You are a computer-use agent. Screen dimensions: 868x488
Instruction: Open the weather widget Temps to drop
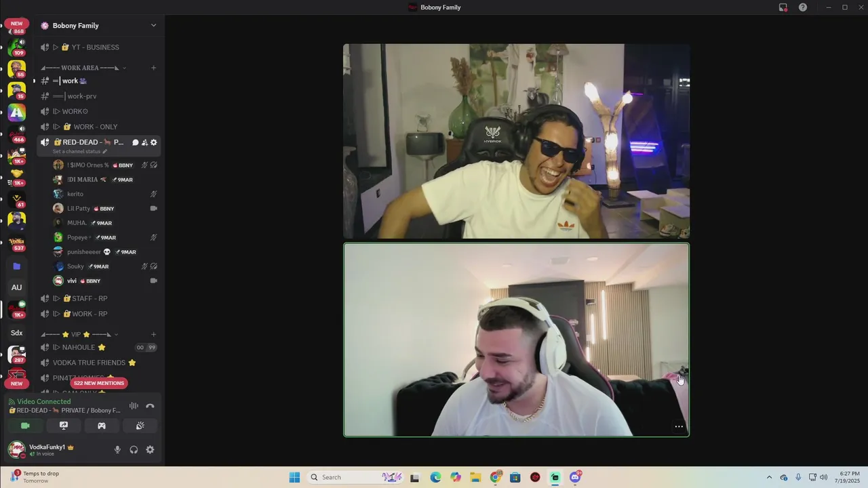(35, 477)
